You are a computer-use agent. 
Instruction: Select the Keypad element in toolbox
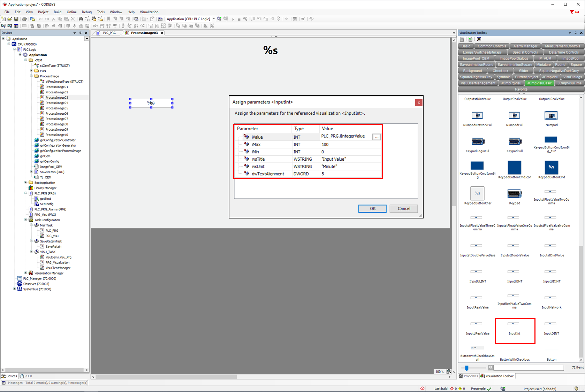[x=514, y=194]
